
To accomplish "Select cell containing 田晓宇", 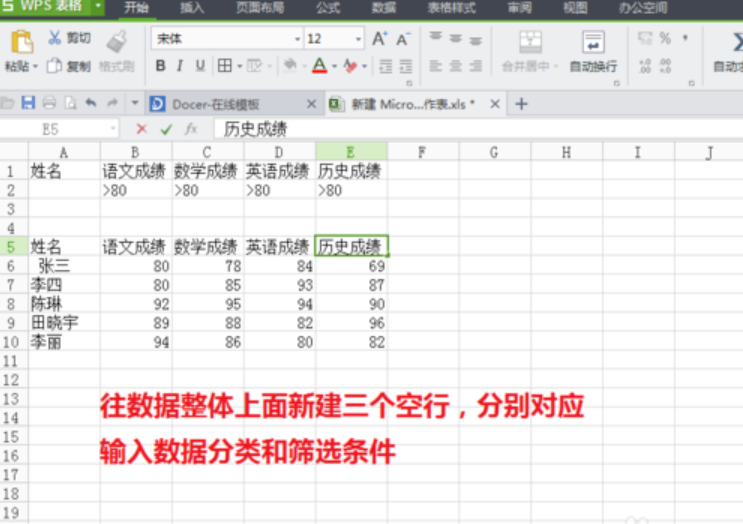I will [55, 322].
